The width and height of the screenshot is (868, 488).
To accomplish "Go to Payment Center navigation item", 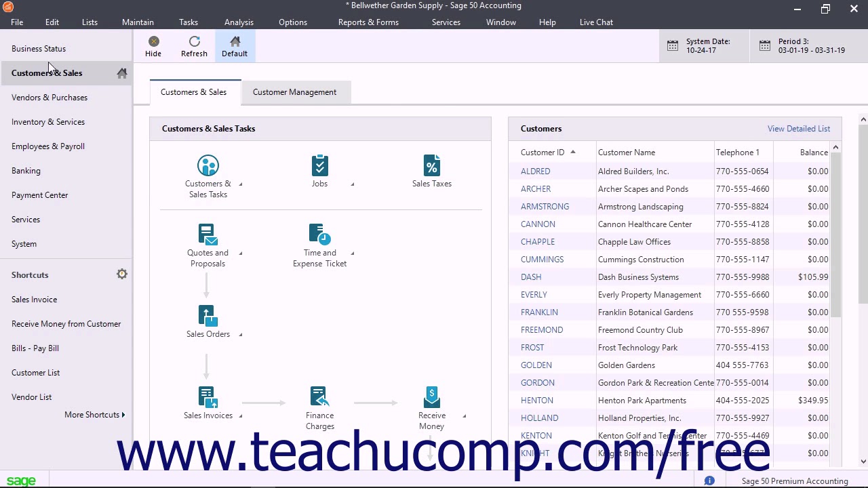I will [x=39, y=195].
